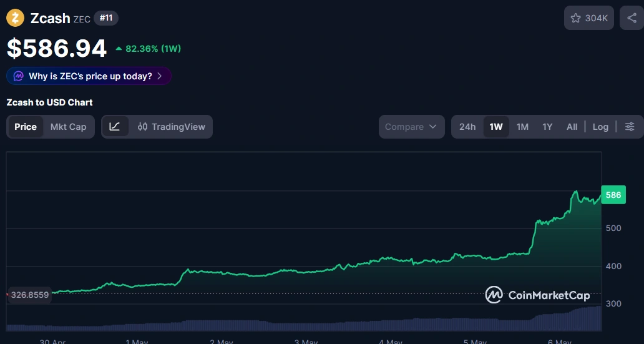Choose the 1M time range

click(x=522, y=127)
